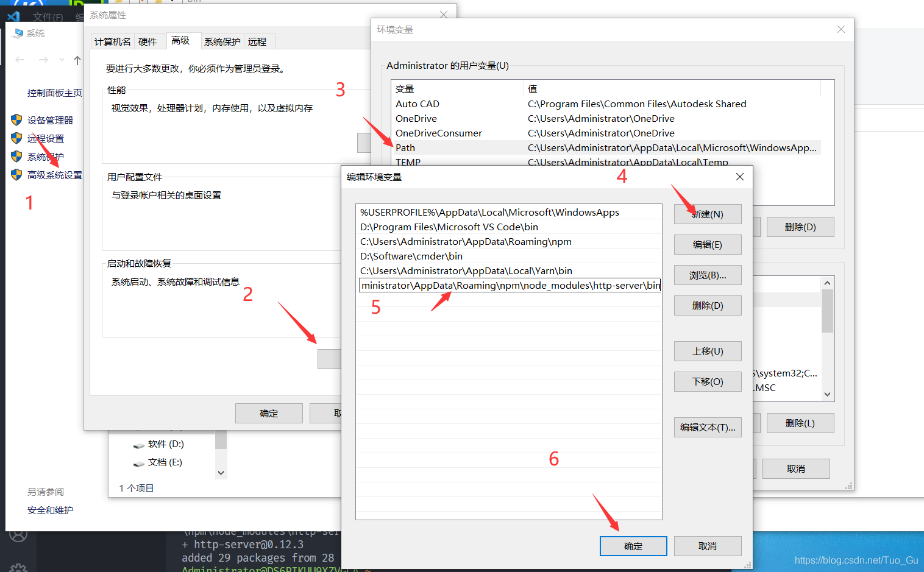Click system variables scrollbar thumb
This screenshot has width=924, height=572.
(x=827, y=311)
